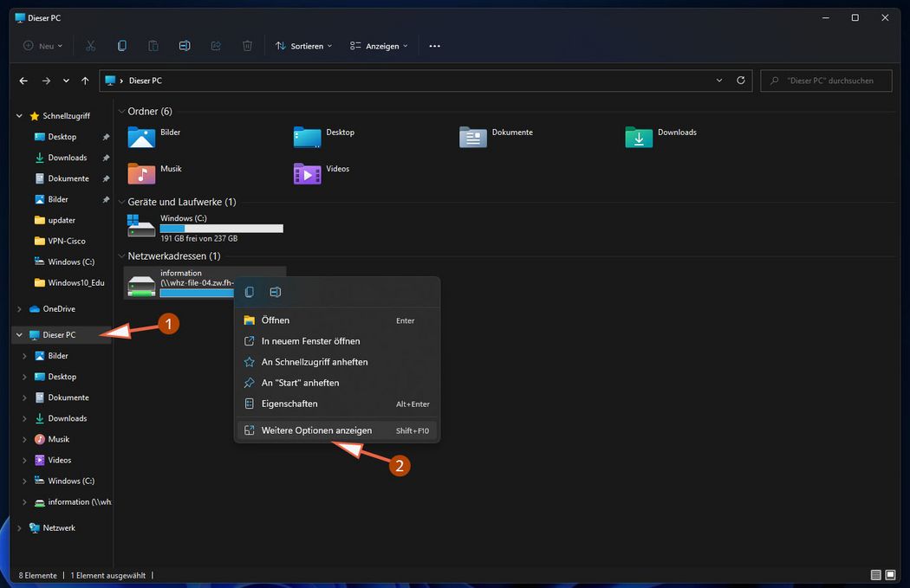Screen dimensions: 910x588
Task: Click the Windows (C:) storage usage bar
Action: tap(222, 229)
